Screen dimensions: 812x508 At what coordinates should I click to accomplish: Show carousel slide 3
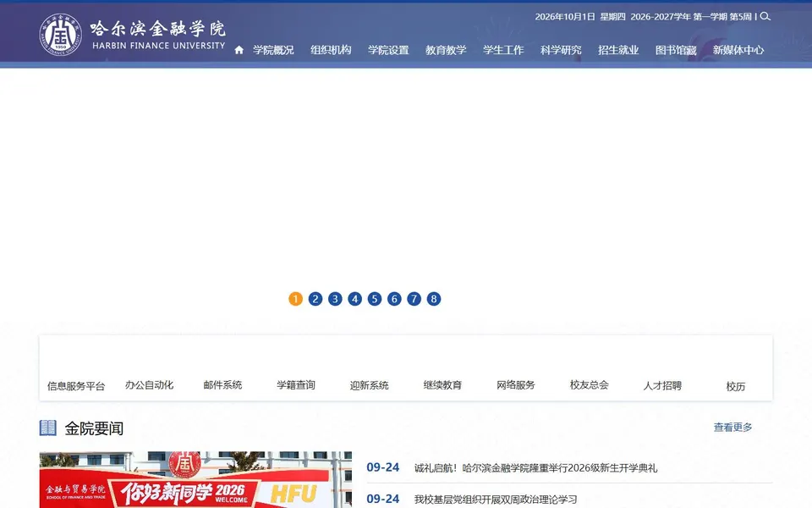click(x=335, y=299)
